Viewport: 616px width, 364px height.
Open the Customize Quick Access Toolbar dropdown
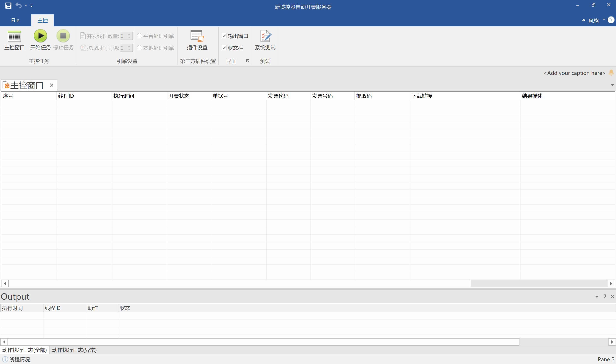tap(31, 6)
